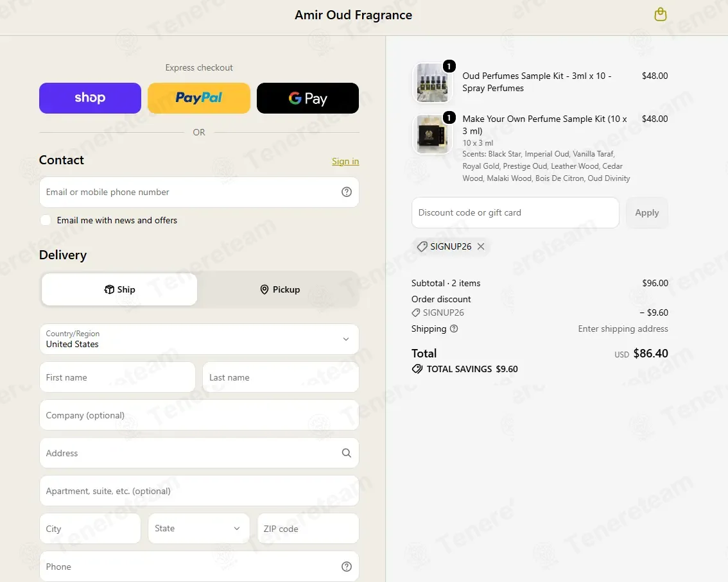Check out using Google Pay
Screen dimensions: 728x582
coord(308,98)
